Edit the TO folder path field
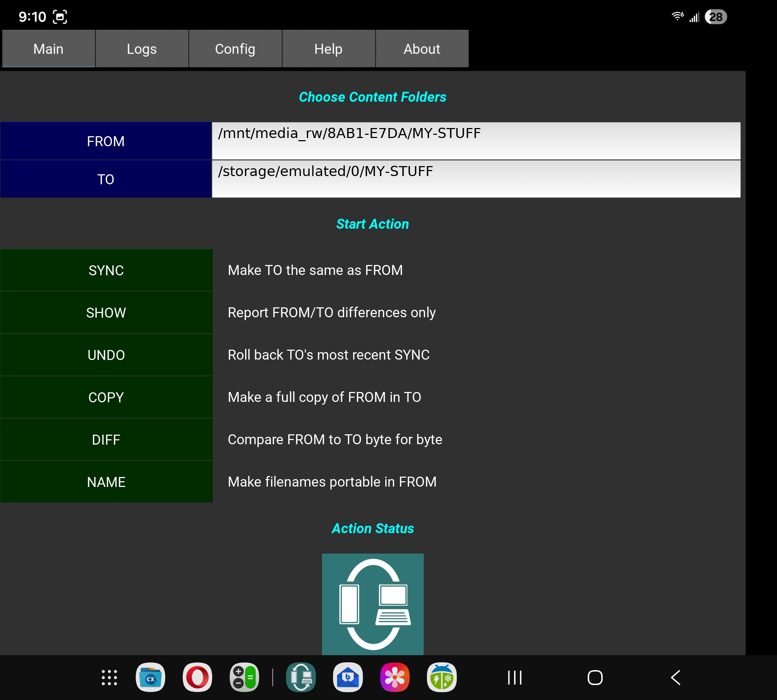The image size is (777, 700). click(x=476, y=179)
